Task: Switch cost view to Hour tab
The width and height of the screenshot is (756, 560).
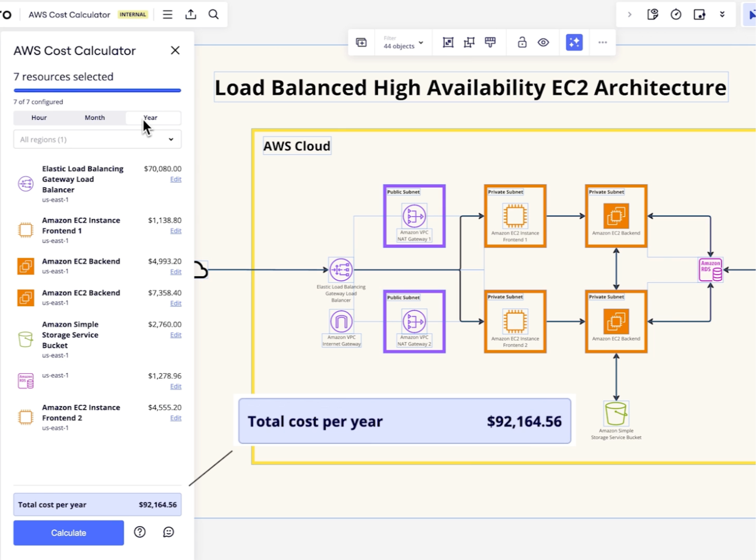Action: (x=39, y=118)
